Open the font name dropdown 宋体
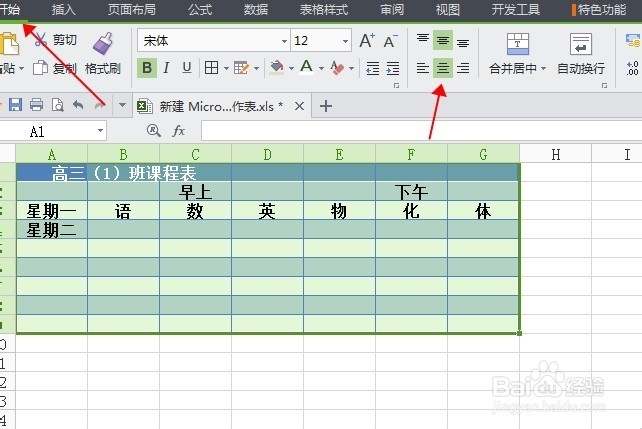This screenshot has height=429, width=642. pos(284,41)
